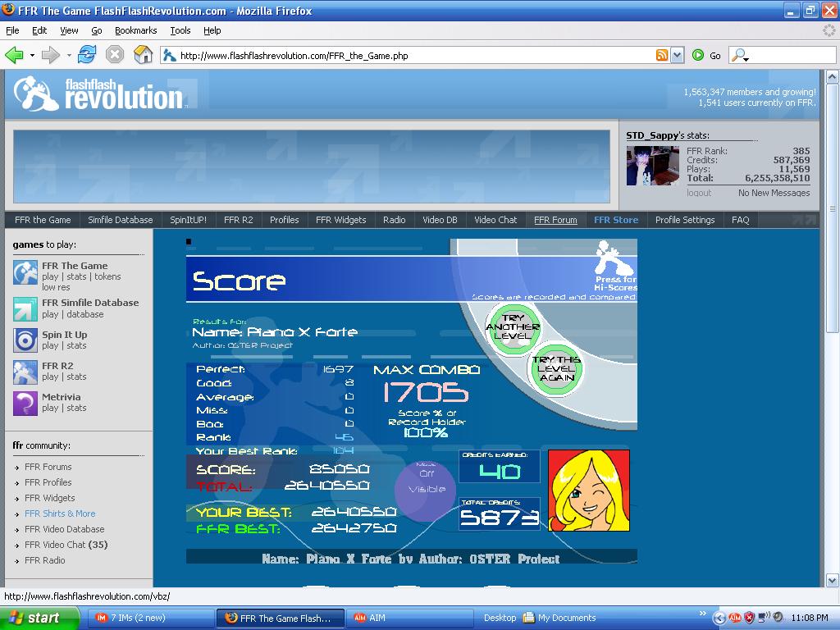Open the Bookmarks menu
The image size is (840, 630).
136,30
